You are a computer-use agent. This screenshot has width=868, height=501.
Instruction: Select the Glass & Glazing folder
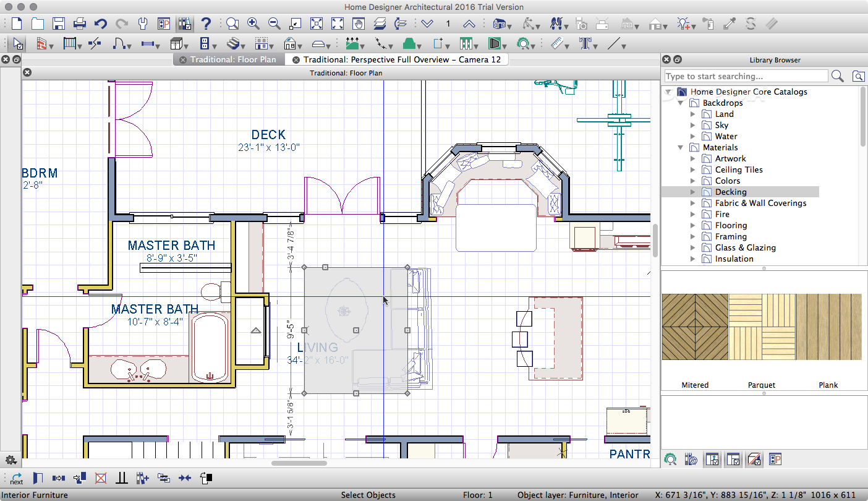745,247
